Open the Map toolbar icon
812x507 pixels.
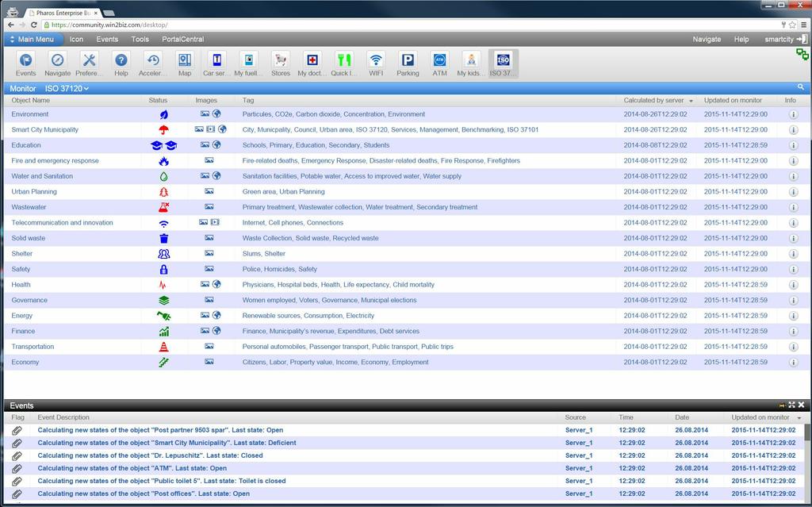(x=184, y=63)
